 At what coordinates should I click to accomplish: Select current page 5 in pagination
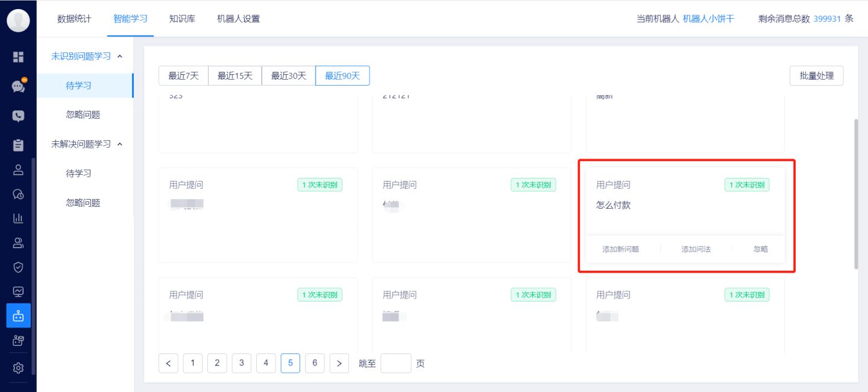tap(291, 363)
